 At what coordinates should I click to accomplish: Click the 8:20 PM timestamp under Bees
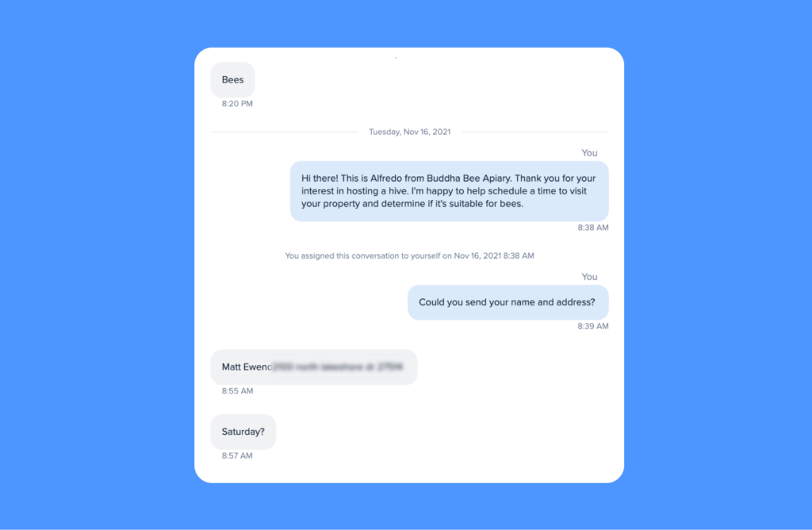[237, 104]
